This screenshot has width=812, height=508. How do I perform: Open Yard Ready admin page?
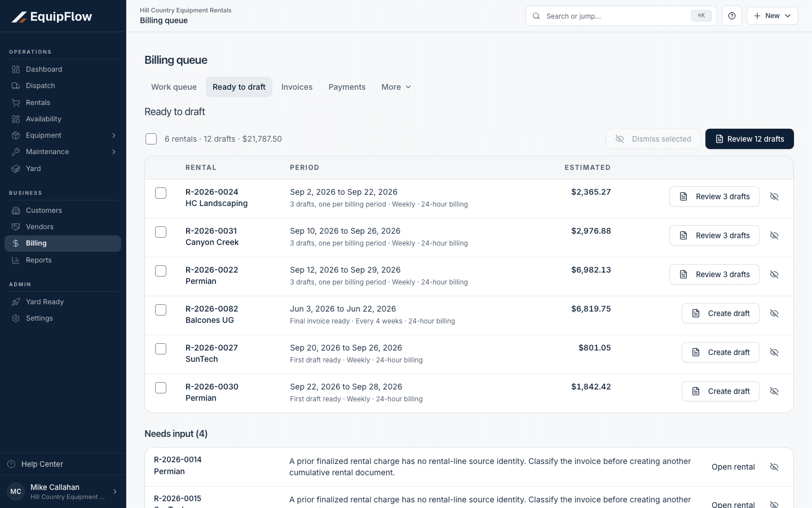63,302
